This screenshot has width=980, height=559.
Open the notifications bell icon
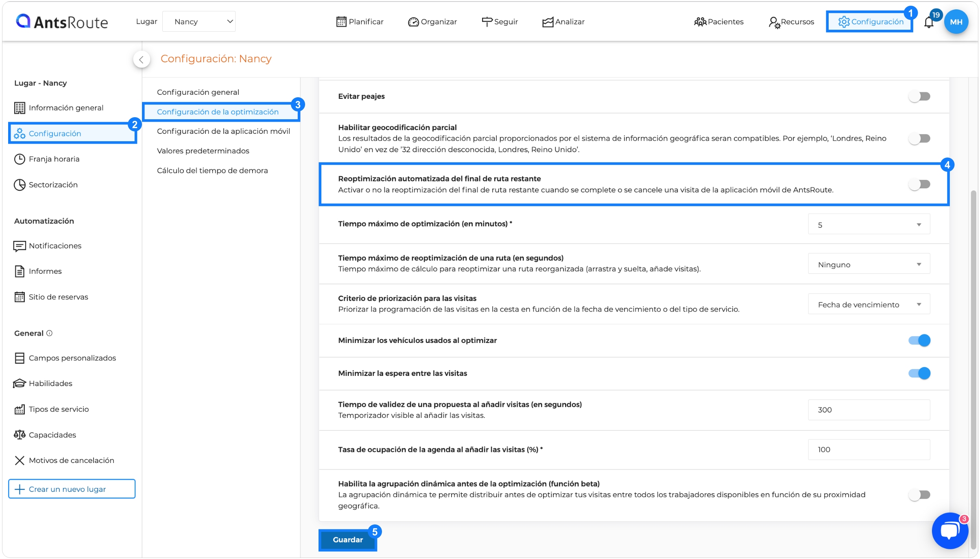click(929, 22)
